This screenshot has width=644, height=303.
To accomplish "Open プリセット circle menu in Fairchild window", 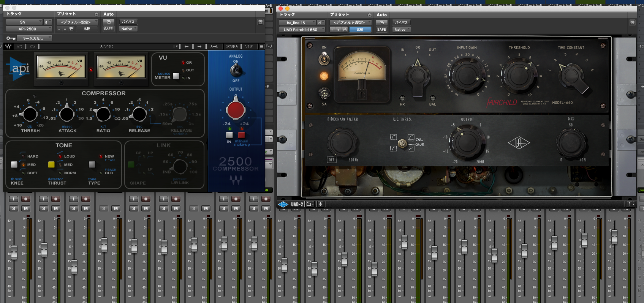I will pyautogui.click(x=369, y=15).
